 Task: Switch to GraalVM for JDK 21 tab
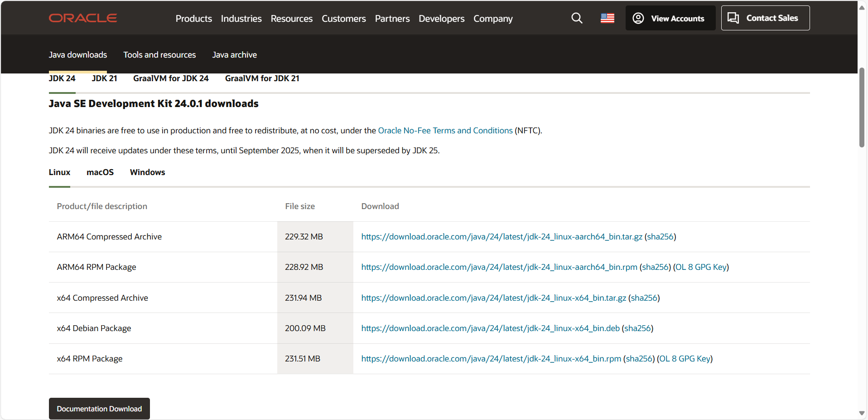(x=262, y=78)
